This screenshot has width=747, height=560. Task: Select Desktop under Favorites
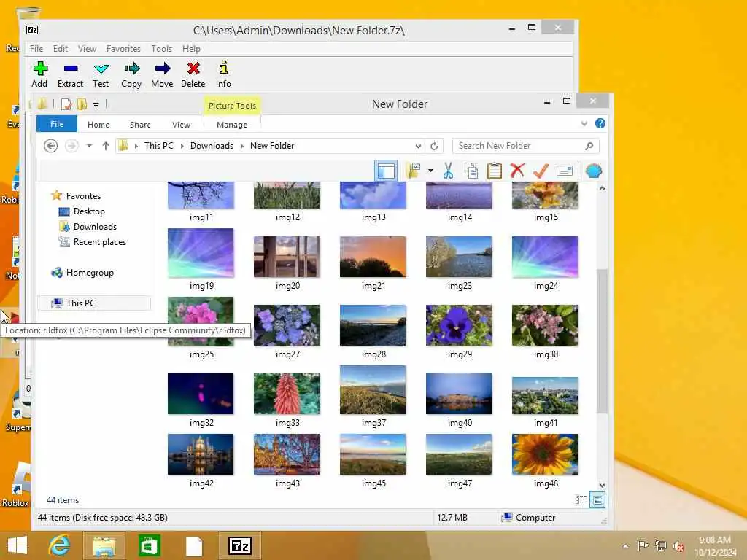(88, 211)
